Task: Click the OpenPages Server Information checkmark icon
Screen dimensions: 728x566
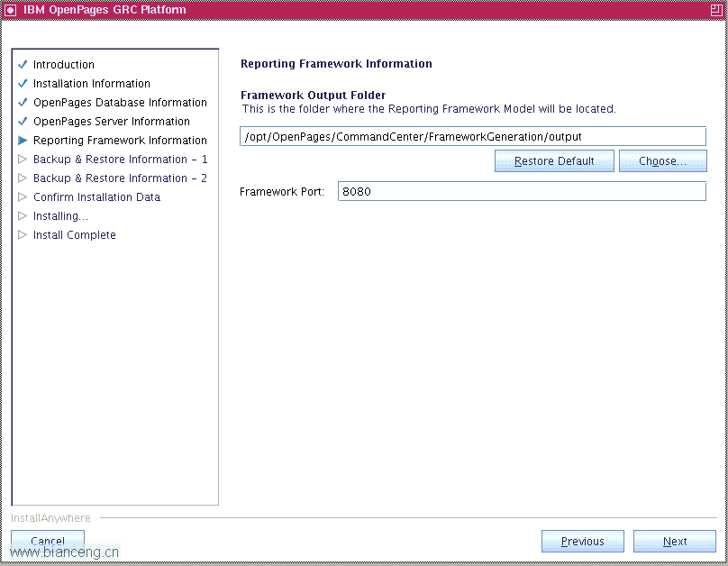Action: (23, 121)
